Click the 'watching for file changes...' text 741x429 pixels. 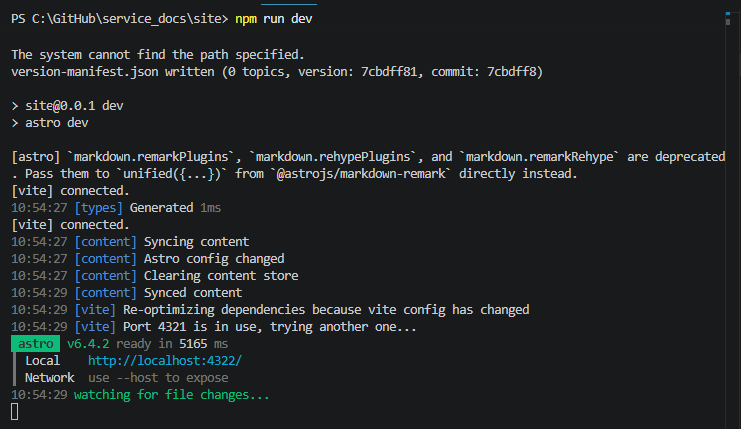[x=172, y=395]
